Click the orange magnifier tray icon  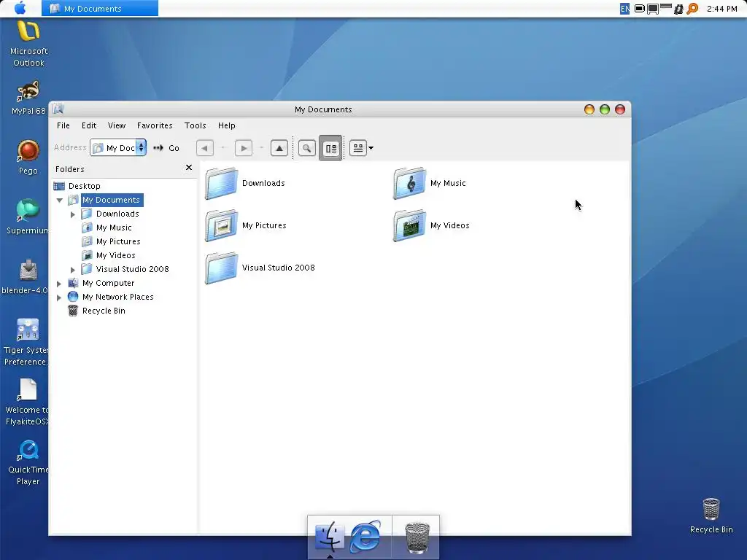coord(692,9)
